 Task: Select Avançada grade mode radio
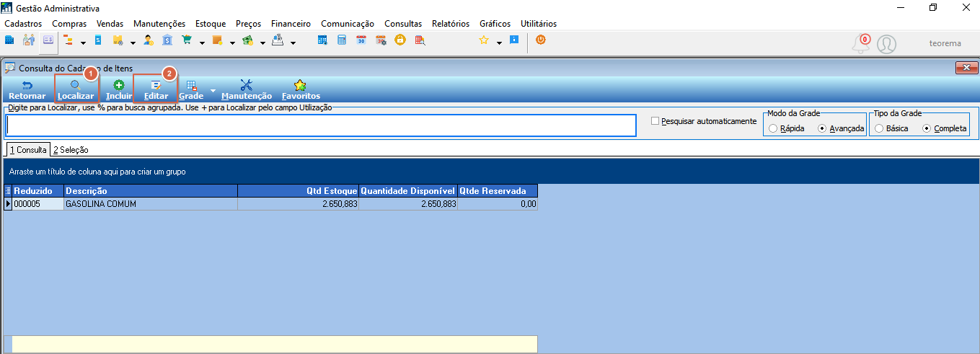coord(822,128)
